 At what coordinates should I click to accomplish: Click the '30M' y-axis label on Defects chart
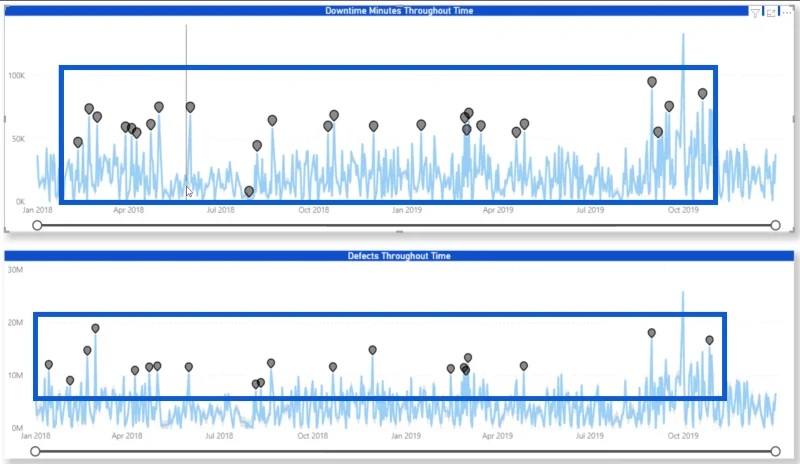pos(15,270)
